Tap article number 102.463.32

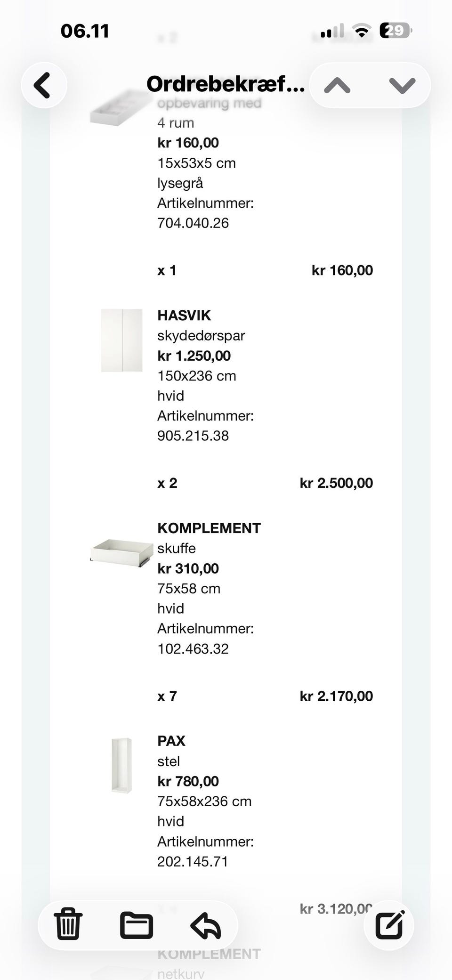pos(193,648)
